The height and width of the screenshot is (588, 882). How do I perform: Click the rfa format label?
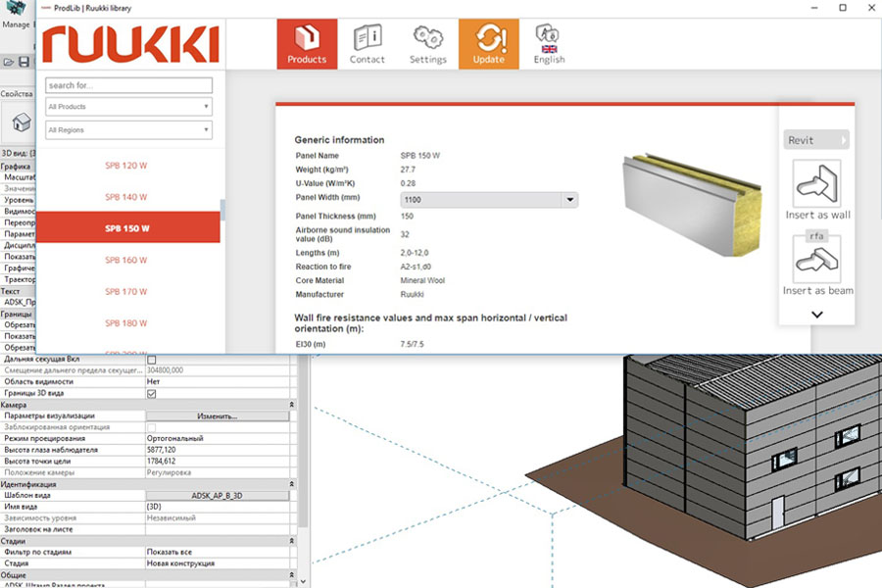point(816,236)
